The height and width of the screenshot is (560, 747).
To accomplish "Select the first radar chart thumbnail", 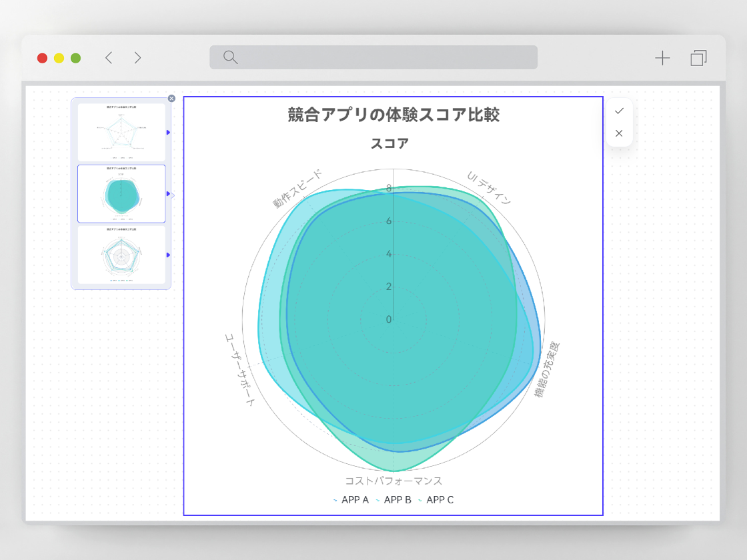I will [121, 130].
